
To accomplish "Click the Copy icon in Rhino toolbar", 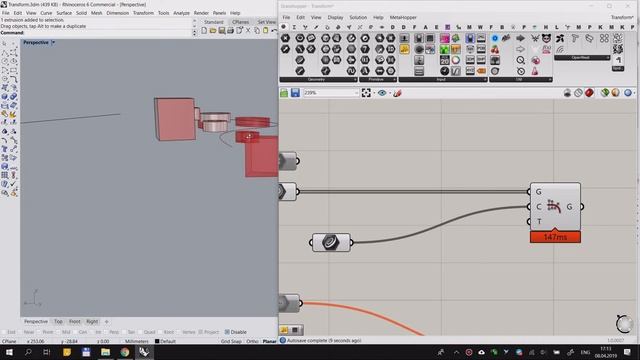I will click(257, 31).
